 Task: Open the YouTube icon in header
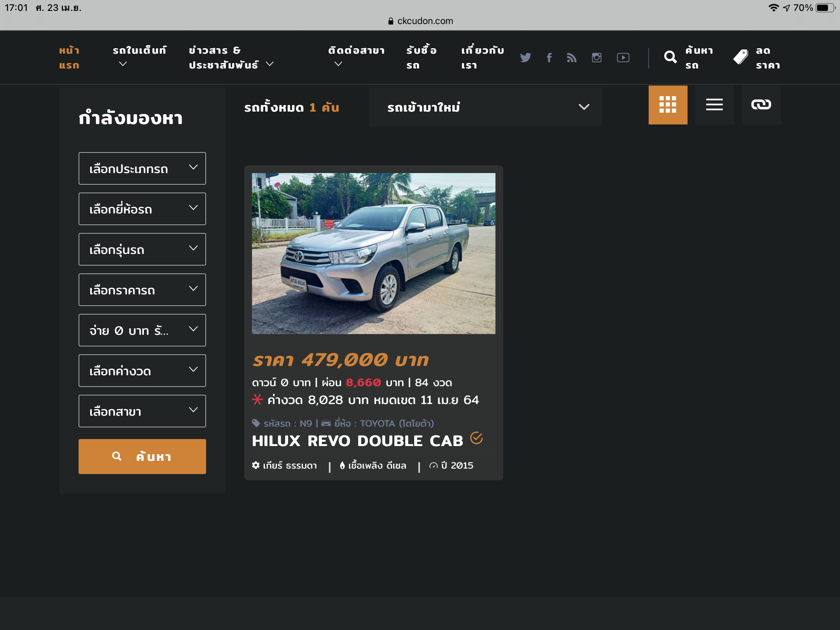(623, 58)
